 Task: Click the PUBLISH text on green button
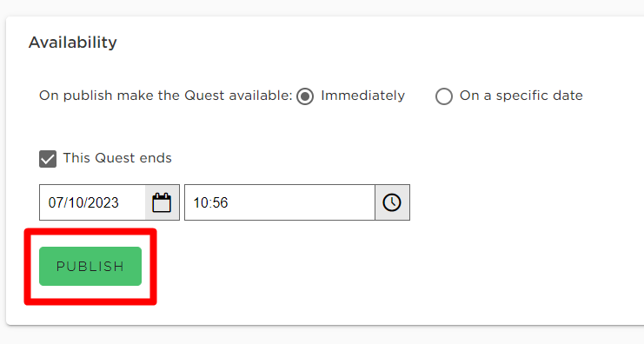tap(90, 267)
